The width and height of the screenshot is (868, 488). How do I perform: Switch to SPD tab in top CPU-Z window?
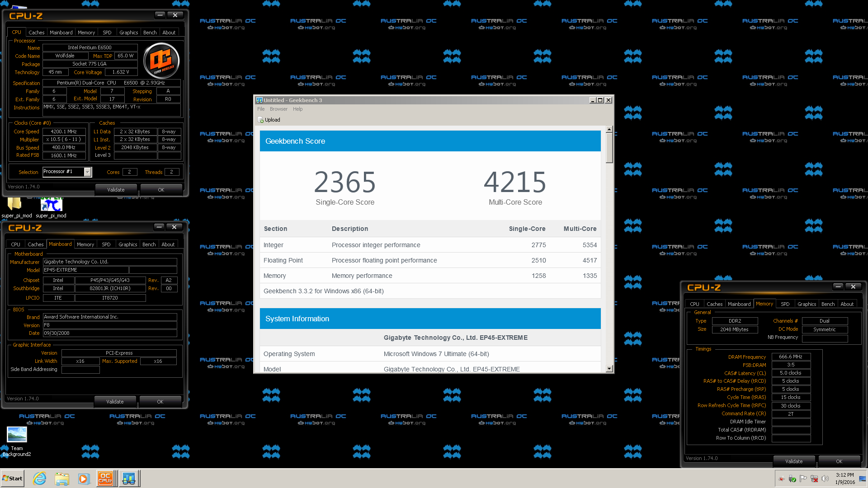click(x=107, y=33)
